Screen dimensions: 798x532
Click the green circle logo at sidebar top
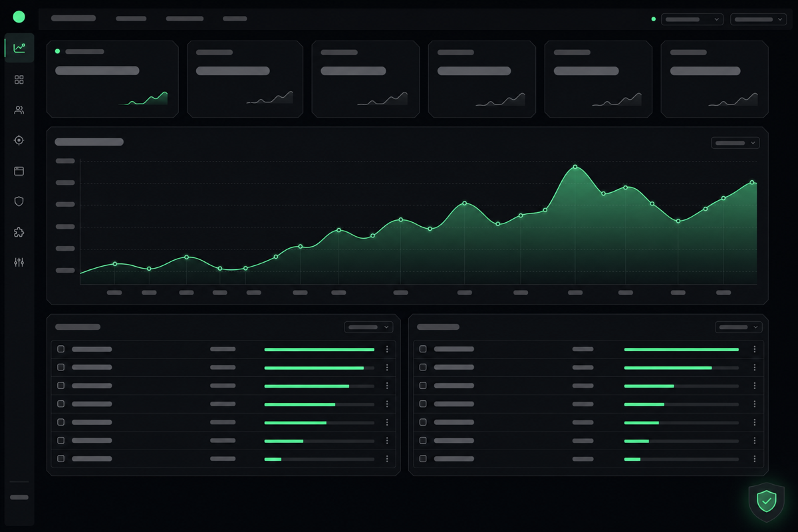(x=19, y=17)
